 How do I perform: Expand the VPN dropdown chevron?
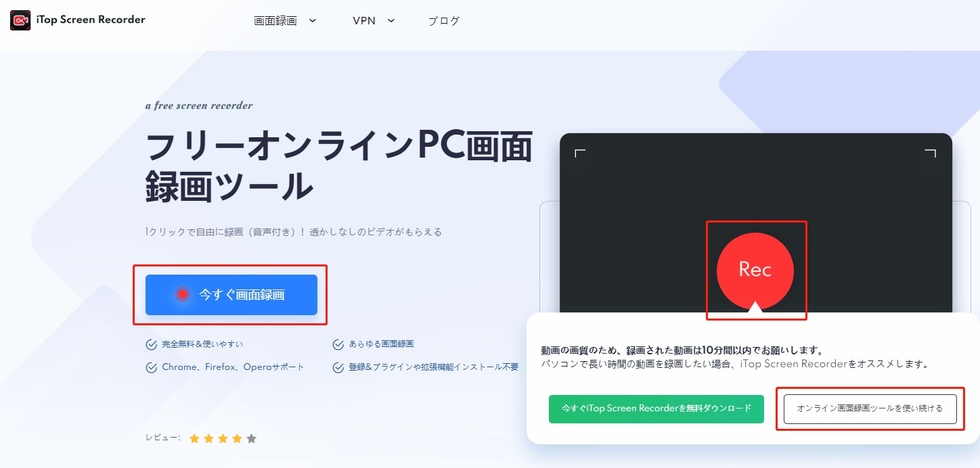pyautogui.click(x=391, y=20)
